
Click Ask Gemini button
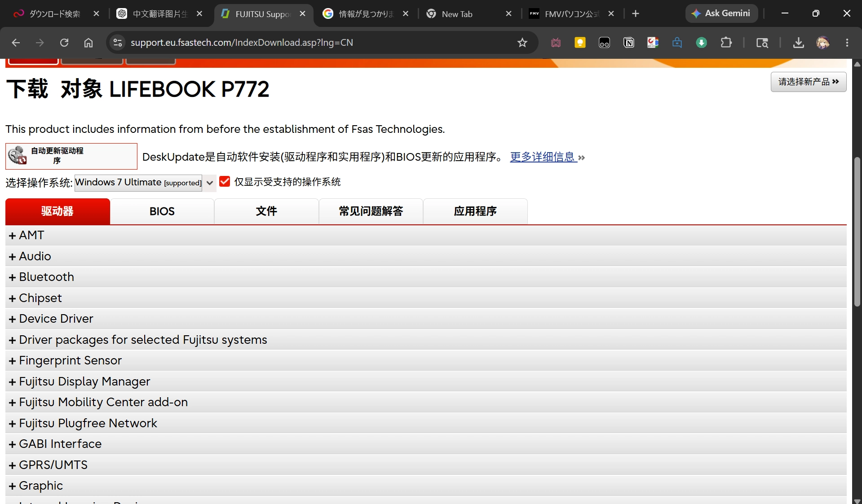point(721,13)
